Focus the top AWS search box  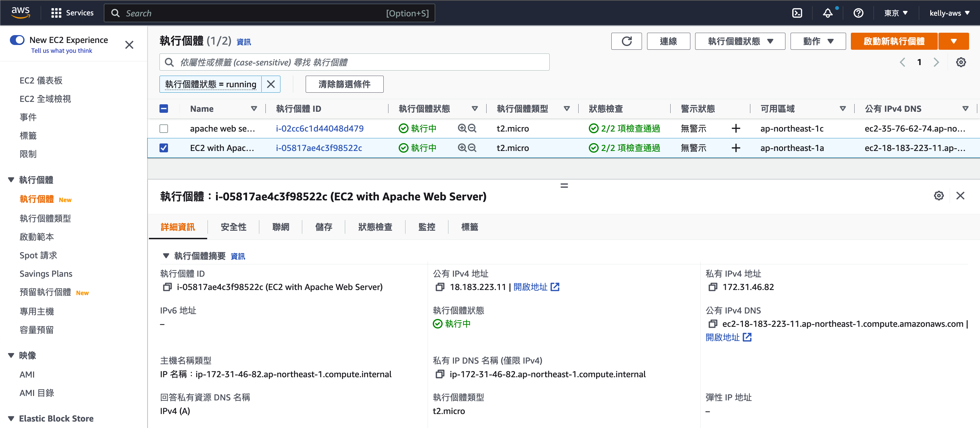pos(269,13)
